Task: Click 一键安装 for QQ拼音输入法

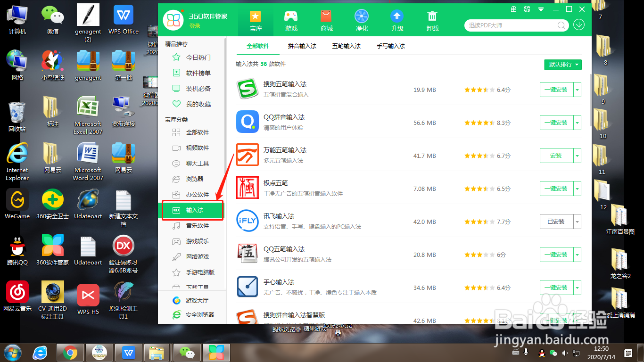Action: click(556, 123)
